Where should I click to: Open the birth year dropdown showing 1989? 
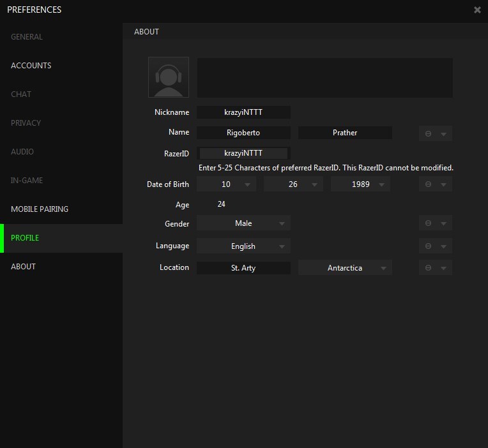[360, 184]
